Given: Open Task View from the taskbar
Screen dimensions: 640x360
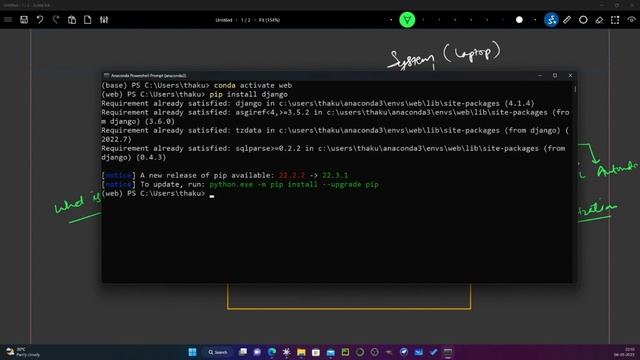Looking at the screenshot, I should tap(243, 352).
